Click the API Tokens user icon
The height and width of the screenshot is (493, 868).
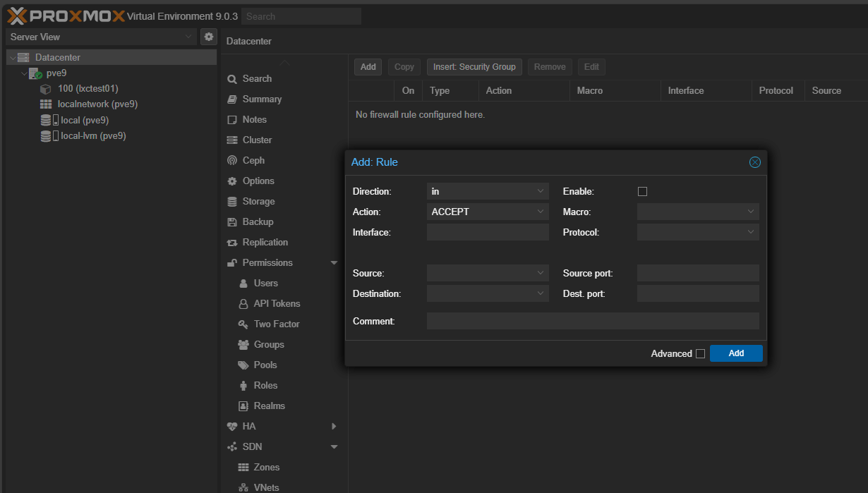[243, 304]
